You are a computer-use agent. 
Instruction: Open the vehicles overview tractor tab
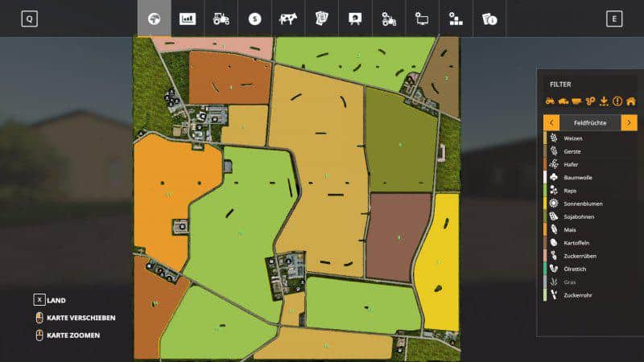coord(221,19)
